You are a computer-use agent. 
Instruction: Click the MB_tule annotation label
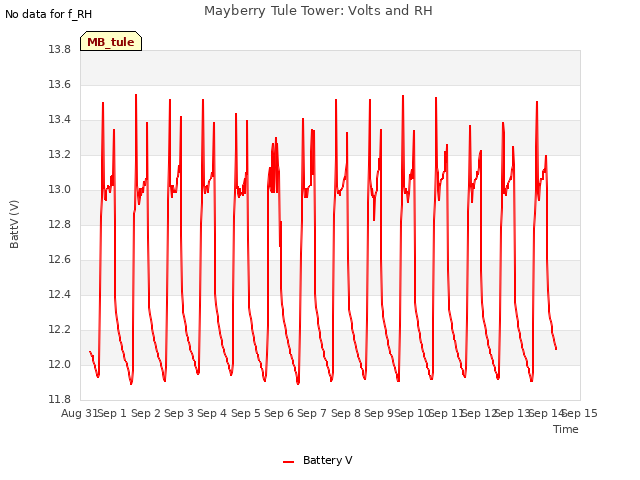[x=111, y=41]
